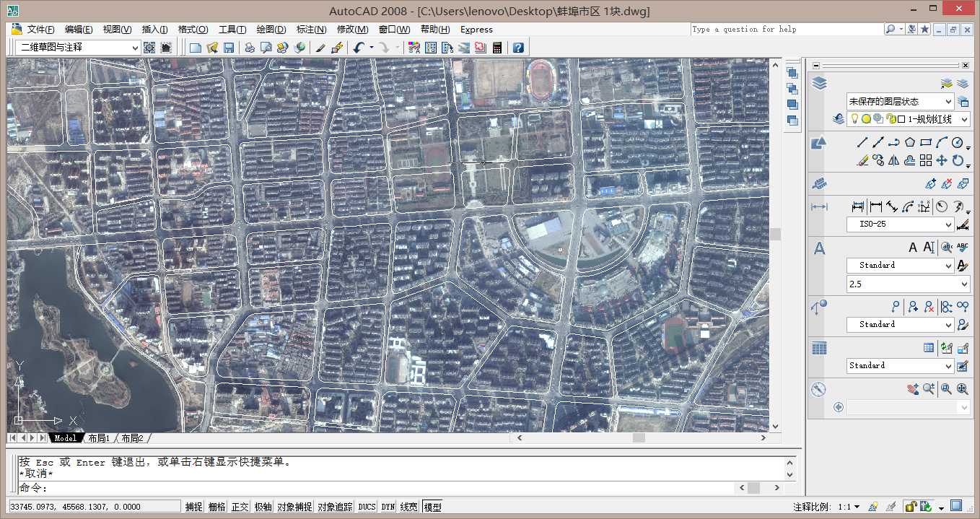Expand the 未保存的图层状态 layer state dropdown

click(x=900, y=102)
